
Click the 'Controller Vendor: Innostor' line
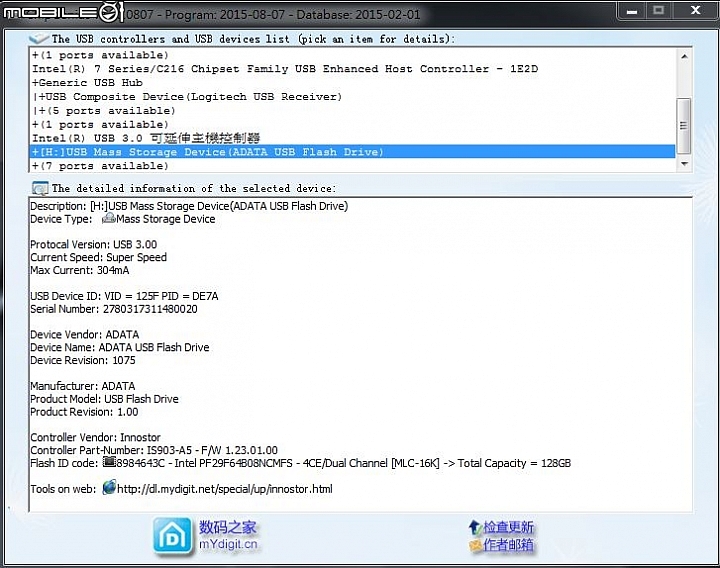click(96, 438)
